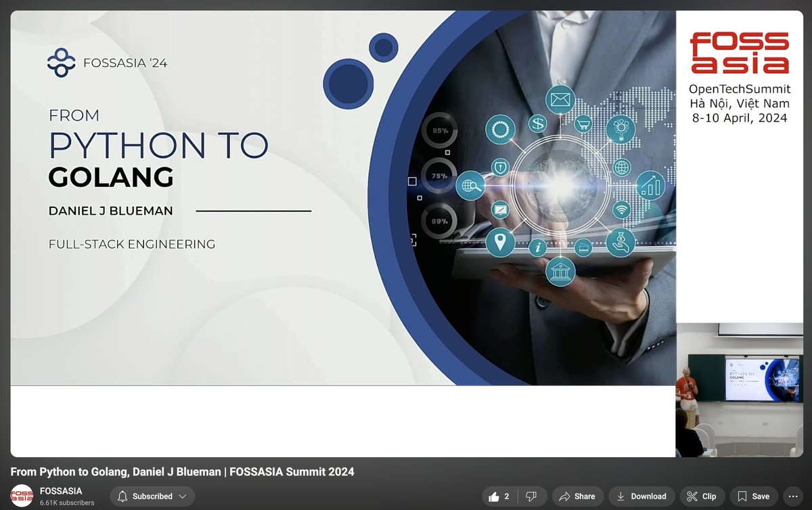Clip a segment of the video
This screenshot has height=510, width=812.
click(x=702, y=496)
